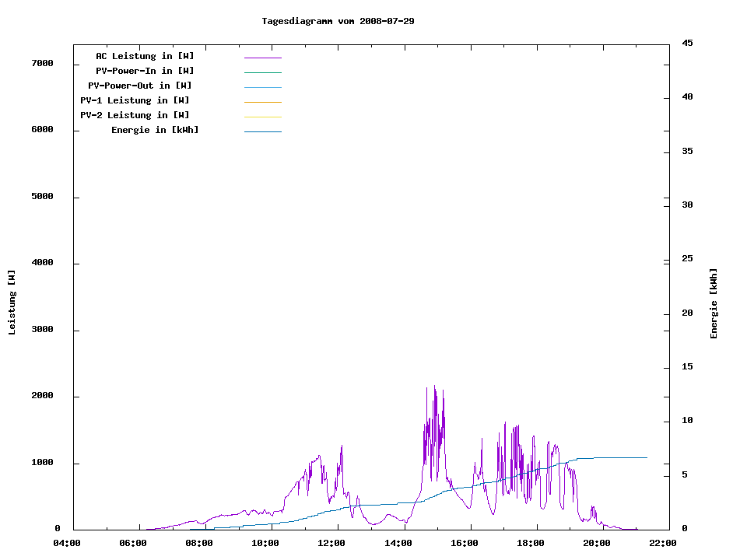Select the 'AC Leistung in [W]' legend label
747x560 pixels.
click(145, 56)
